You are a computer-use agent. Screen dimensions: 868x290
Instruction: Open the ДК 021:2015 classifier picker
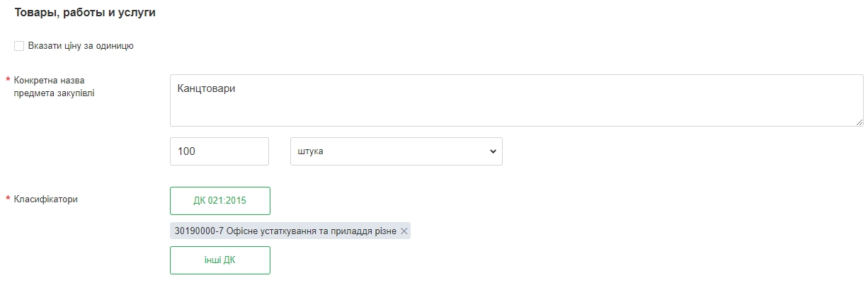click(219, 201)
